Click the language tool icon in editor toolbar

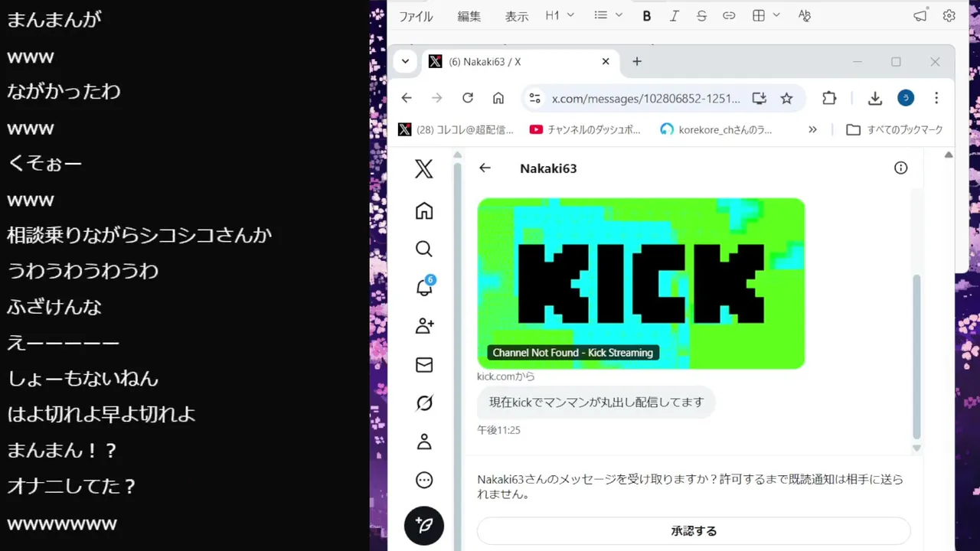(x=804, y=15)
